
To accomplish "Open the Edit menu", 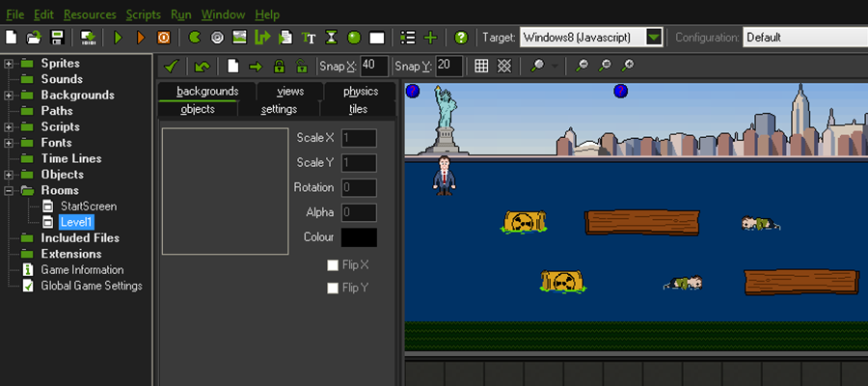I will click(x=43, y=14).
